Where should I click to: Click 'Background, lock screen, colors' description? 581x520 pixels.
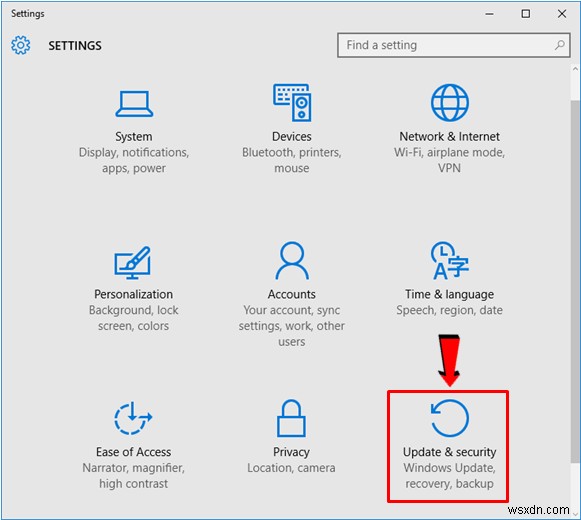pyautogui.click(x=133, y=318)
